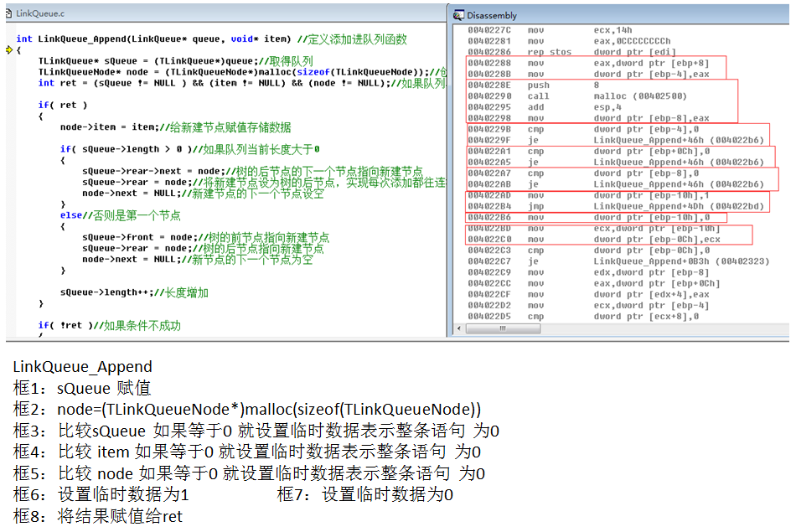
Task: Click the 'if( ret )' statement
Action: [x=63, y=105]
